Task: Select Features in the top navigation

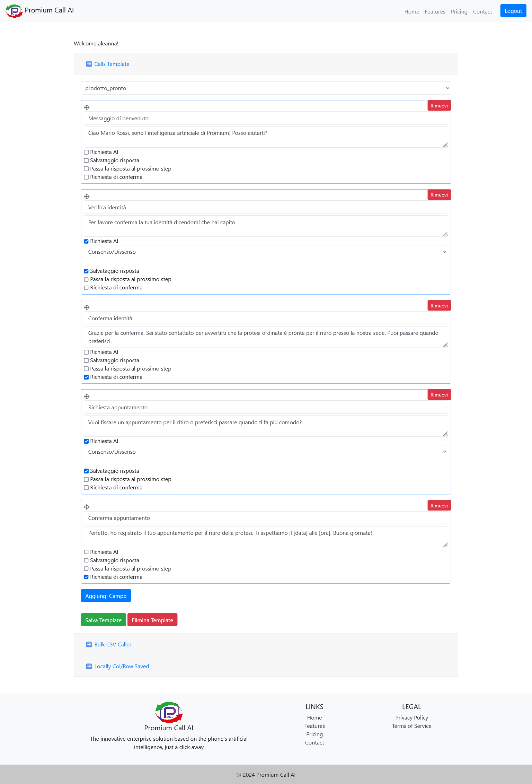Action: pos(435,11)
